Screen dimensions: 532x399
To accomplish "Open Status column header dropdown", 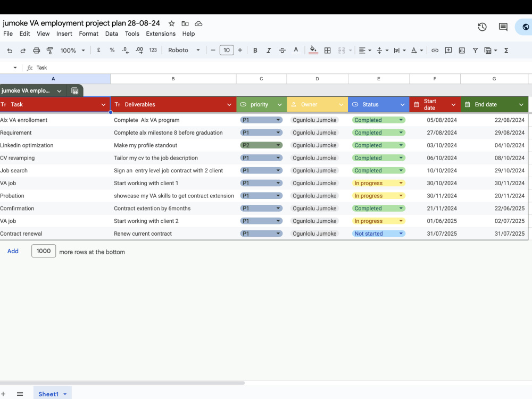I will pos(403,104).
